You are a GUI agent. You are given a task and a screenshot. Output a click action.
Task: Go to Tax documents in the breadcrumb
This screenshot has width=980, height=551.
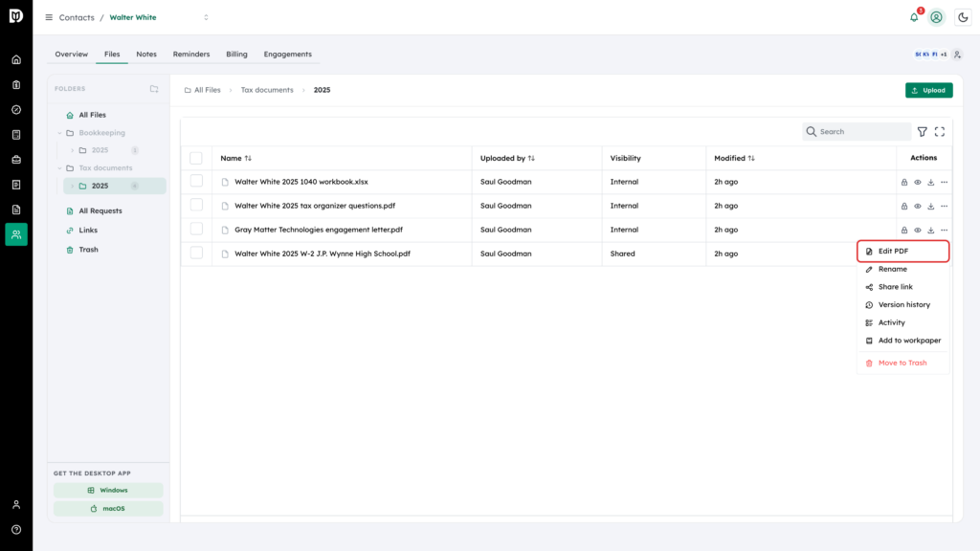point(267,90)
